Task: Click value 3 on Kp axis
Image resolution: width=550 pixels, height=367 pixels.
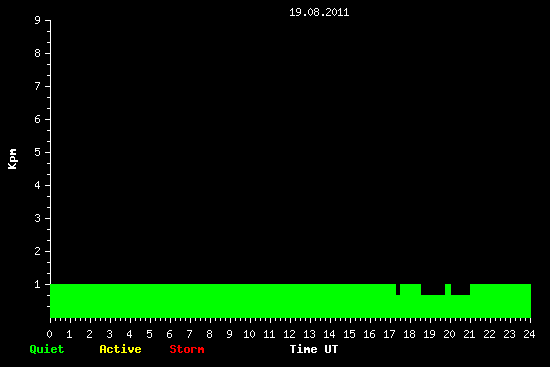Action: [x=38, y=218]
